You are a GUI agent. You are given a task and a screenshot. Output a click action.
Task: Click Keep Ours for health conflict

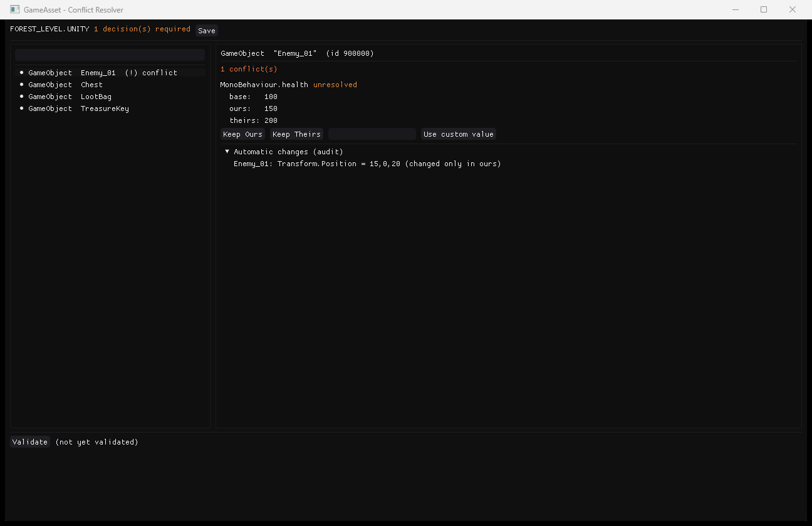click(x=242, y=134)
